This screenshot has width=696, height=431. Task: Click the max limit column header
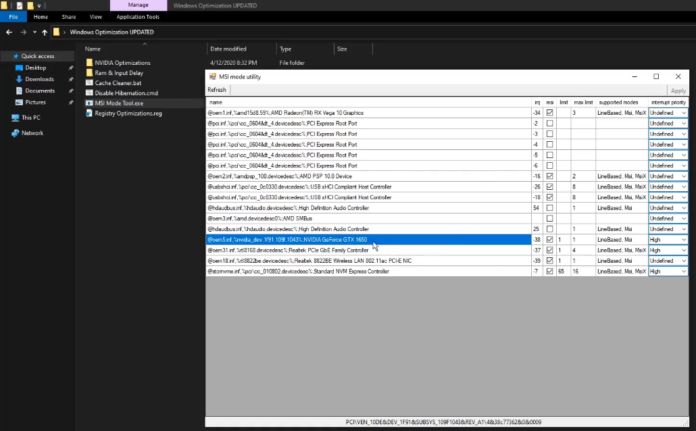583,102
